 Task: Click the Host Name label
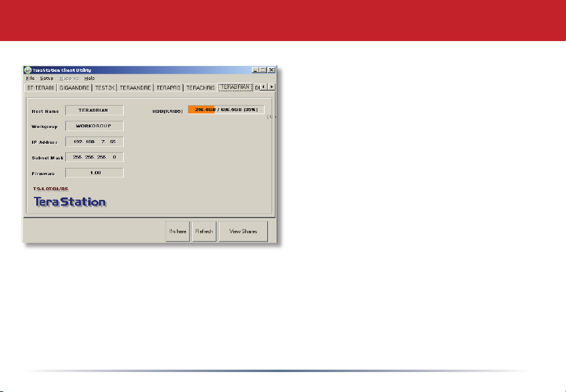pyautogui.click(x=45, y=112)
